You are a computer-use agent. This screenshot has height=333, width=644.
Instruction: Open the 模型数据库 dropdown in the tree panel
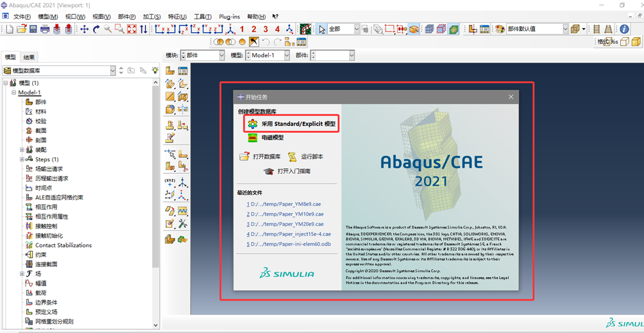[x=113, y=71]
